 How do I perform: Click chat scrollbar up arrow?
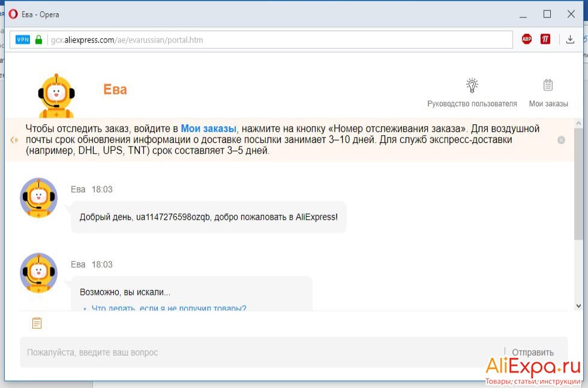pyautogui.click(x=578, y=123)
